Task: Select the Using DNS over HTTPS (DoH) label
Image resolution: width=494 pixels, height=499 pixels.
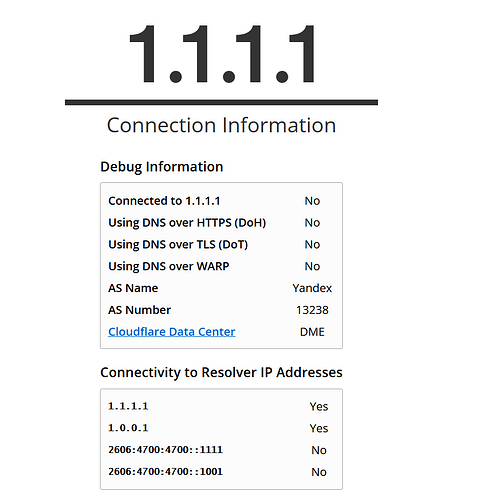Action: point(187,223)
